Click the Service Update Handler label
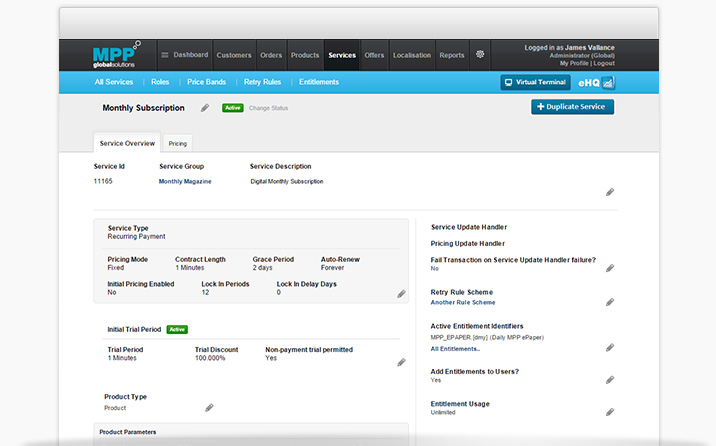This screenshot has width=716, height=446. [x=469, y=227]
